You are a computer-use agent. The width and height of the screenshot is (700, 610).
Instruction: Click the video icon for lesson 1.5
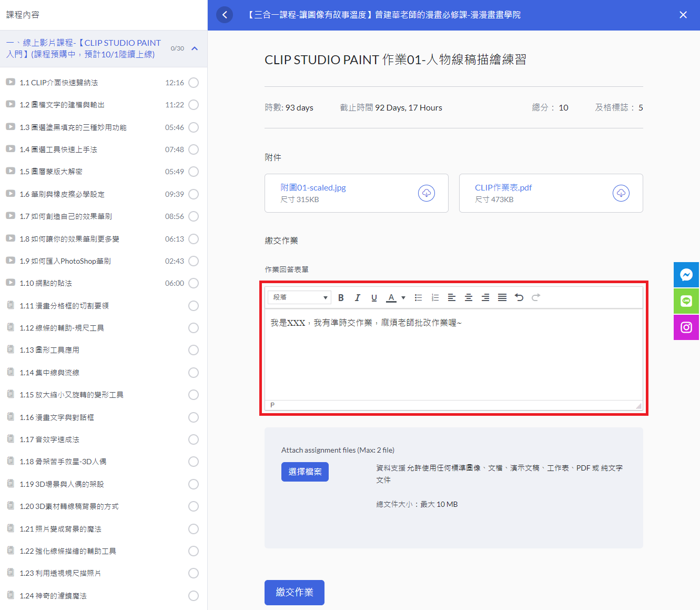point(11,171)
